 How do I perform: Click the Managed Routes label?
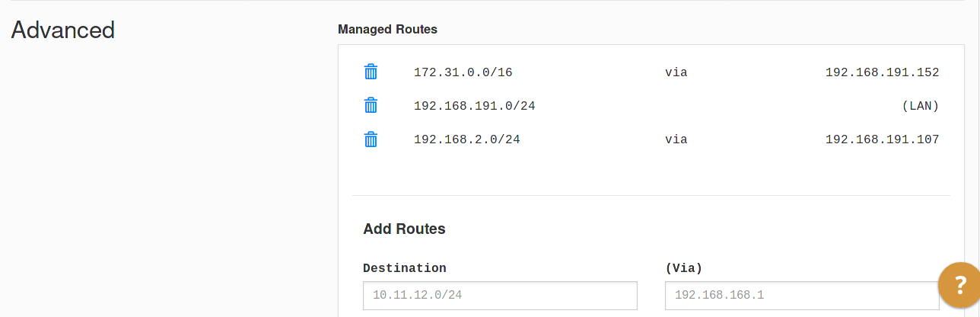pos(387,30)
